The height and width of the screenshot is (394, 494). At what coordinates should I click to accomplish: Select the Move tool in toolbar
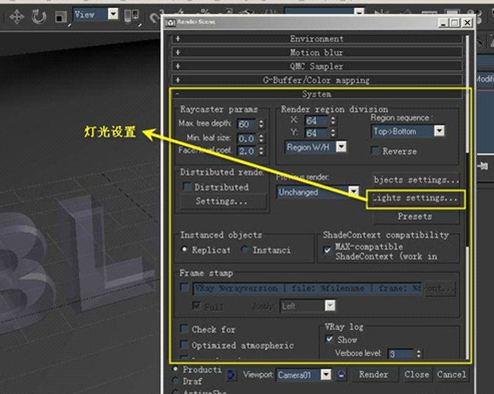pos(16,16)
